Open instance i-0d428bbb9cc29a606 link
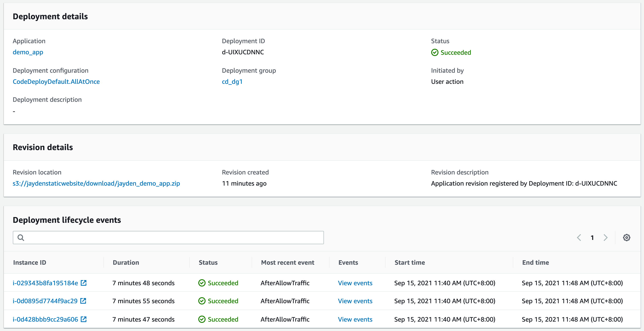The height and width of the screenshot is (331, 644). (x=45, y=319)
